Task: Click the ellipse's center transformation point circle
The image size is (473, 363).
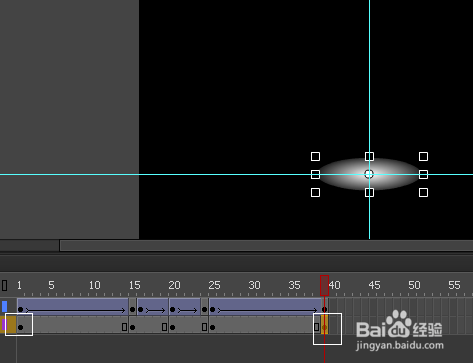Action: [x=369, y=174]
